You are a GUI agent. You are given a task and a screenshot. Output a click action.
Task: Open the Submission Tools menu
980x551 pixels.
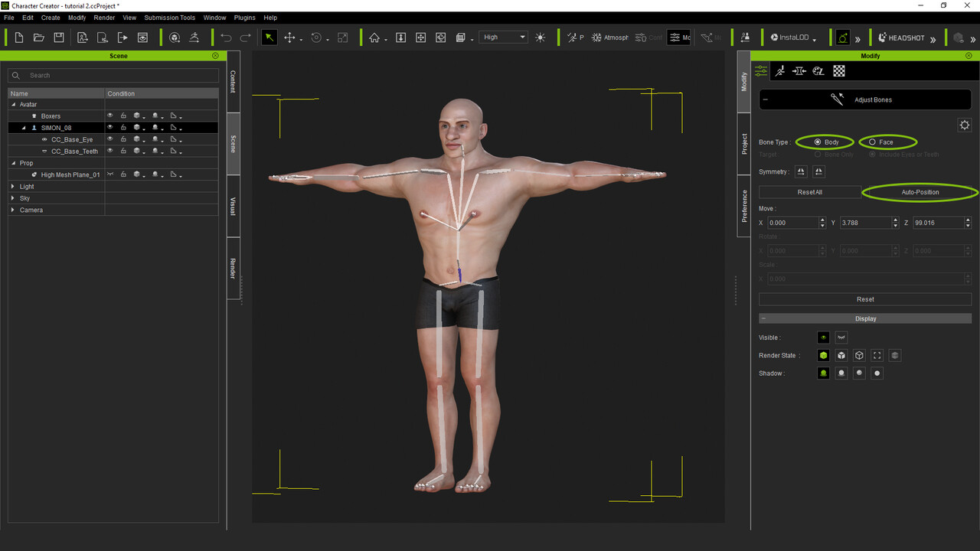pos(170,18)
